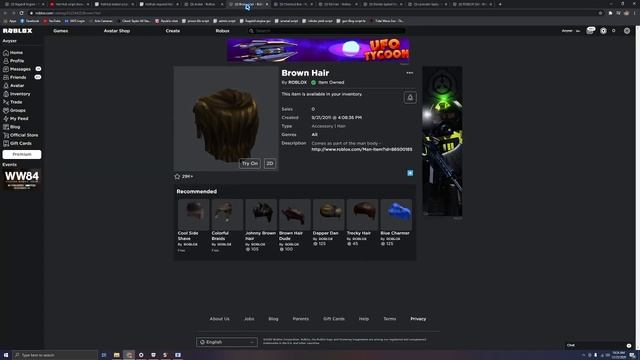Open the Parents footer link
Screen dimensions: 640x360
point(300,319)
